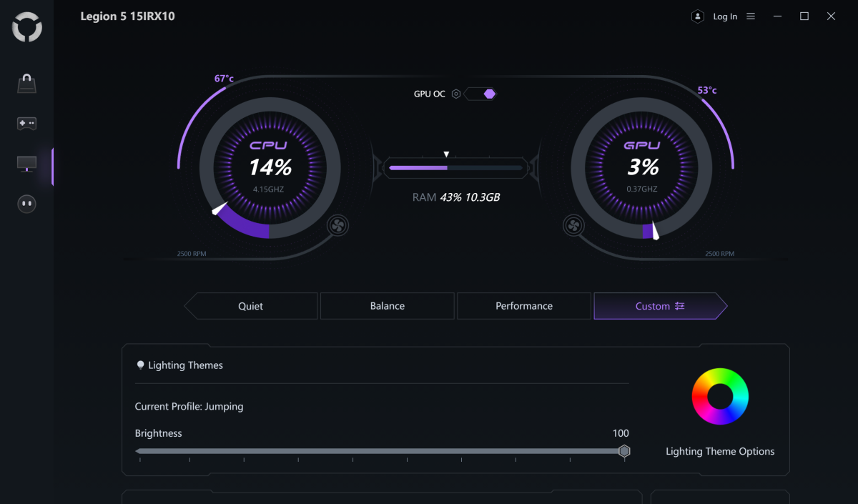Click the CPU 14% usage gauge

[x=270, y=168]
